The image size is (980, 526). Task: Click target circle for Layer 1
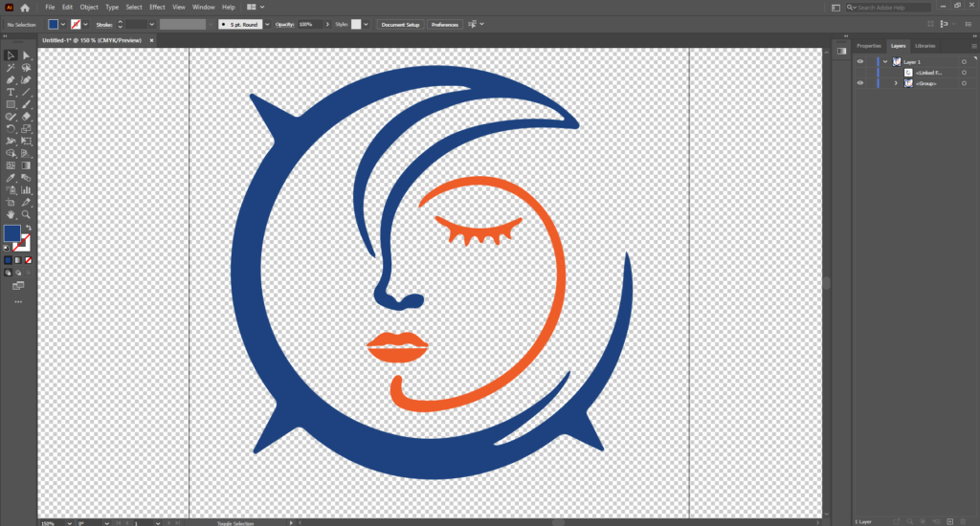pyautogui.click(x=964, y=62)
